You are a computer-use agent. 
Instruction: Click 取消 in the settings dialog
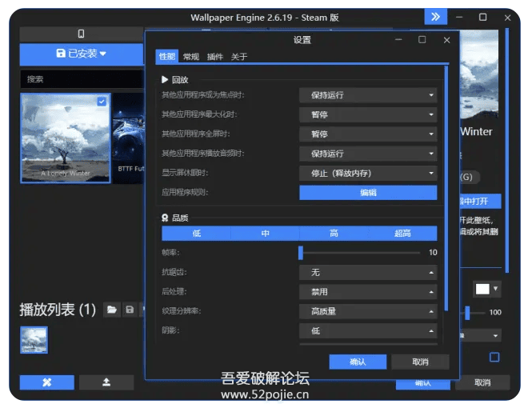coord(420,362)
